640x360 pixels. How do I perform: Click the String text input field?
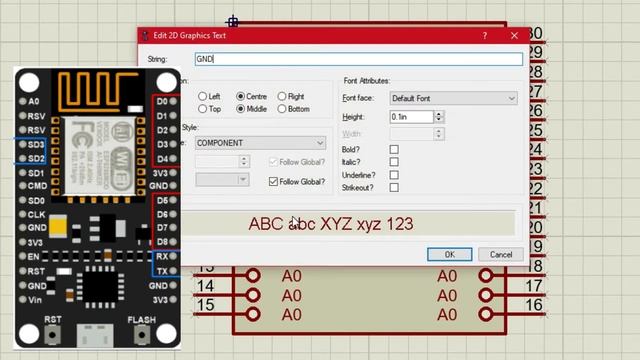(358, 59)
